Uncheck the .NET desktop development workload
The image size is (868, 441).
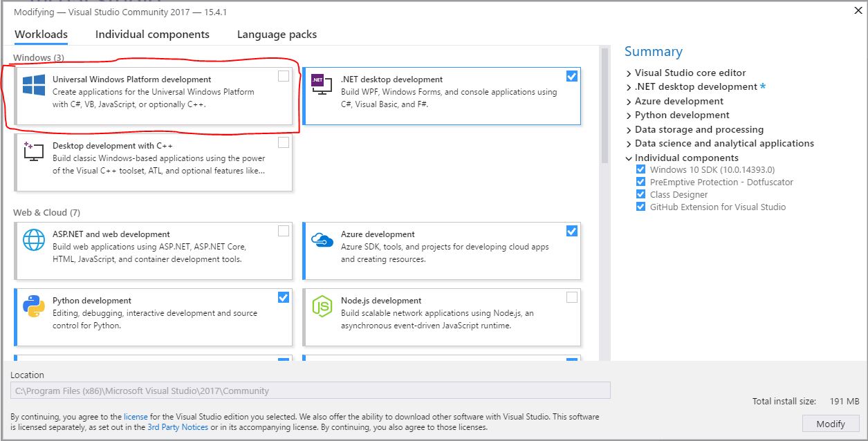click(572, 76)
